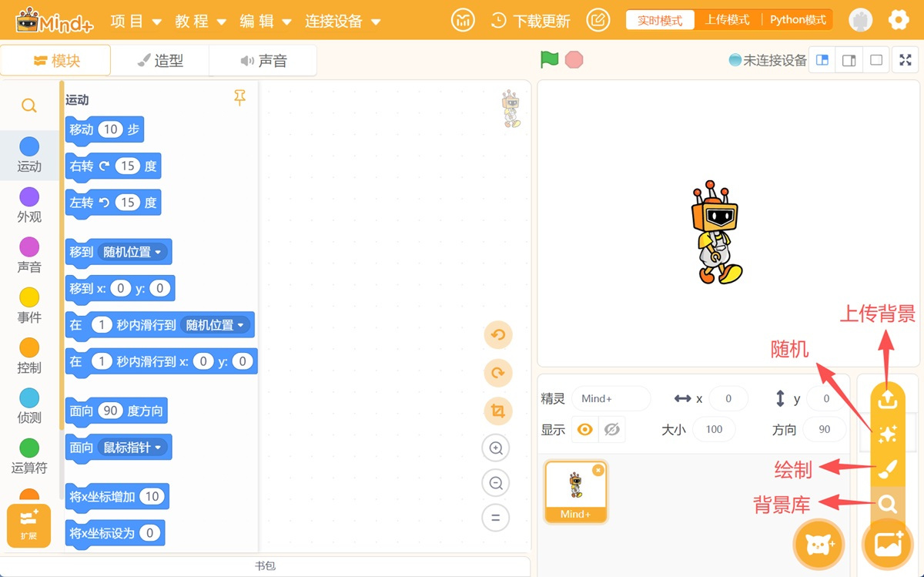924x577 pixels.
Task: Open the background library search icon
Action: 887,505
